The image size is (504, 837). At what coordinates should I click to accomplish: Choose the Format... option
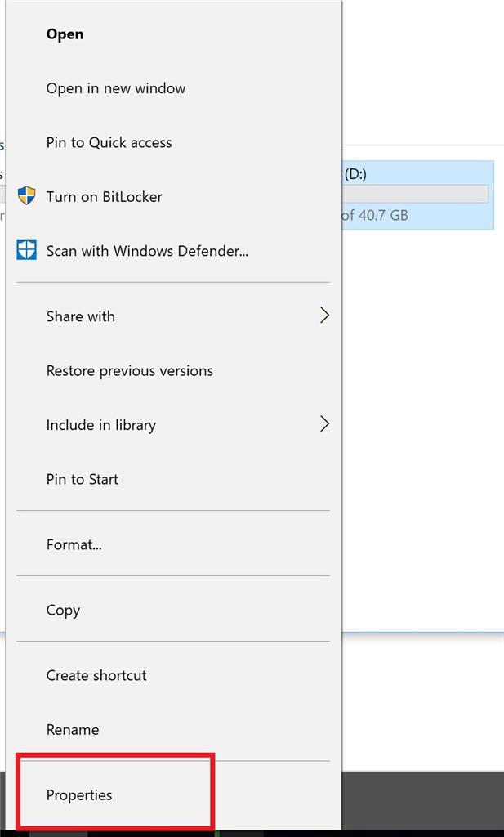74,545
